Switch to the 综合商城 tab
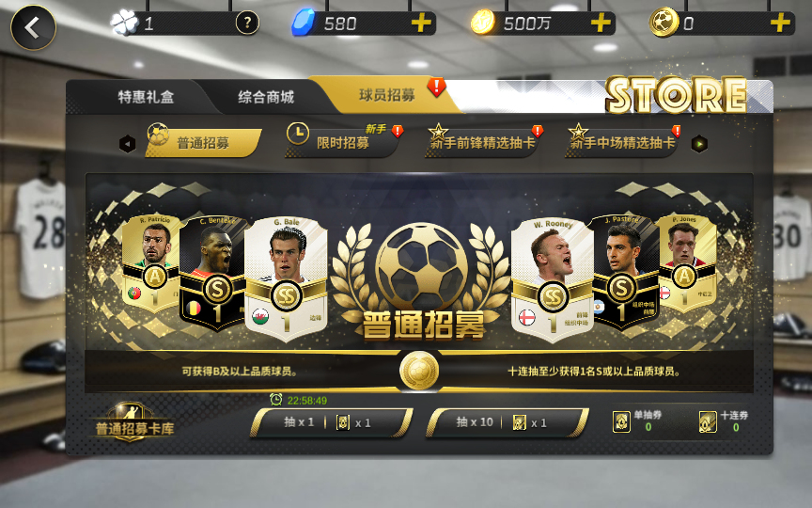 [x=266, y=97]
